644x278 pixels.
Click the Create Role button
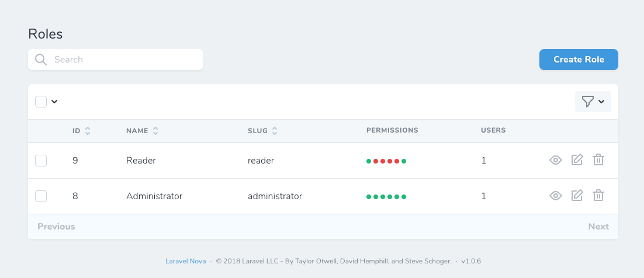pos(579,60)
